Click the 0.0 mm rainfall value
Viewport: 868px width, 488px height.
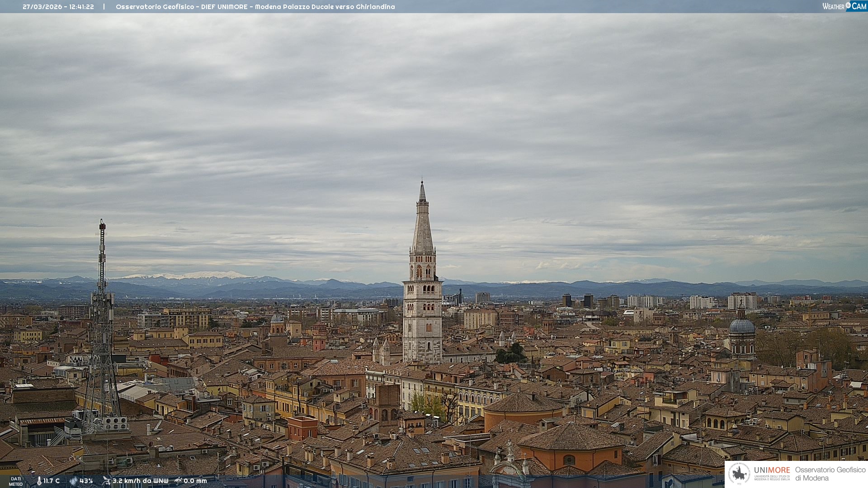(x=195, y=481)
